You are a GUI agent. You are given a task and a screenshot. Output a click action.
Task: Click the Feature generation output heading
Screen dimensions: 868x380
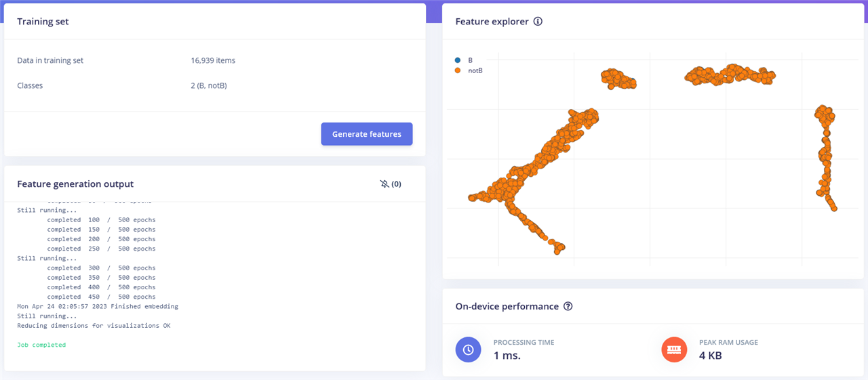[x=75, y=184]
